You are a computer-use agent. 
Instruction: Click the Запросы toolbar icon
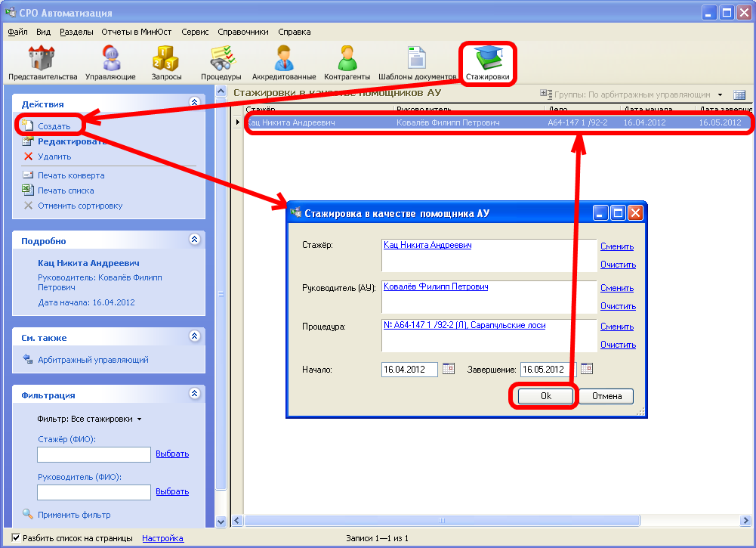tap(166, 62)
